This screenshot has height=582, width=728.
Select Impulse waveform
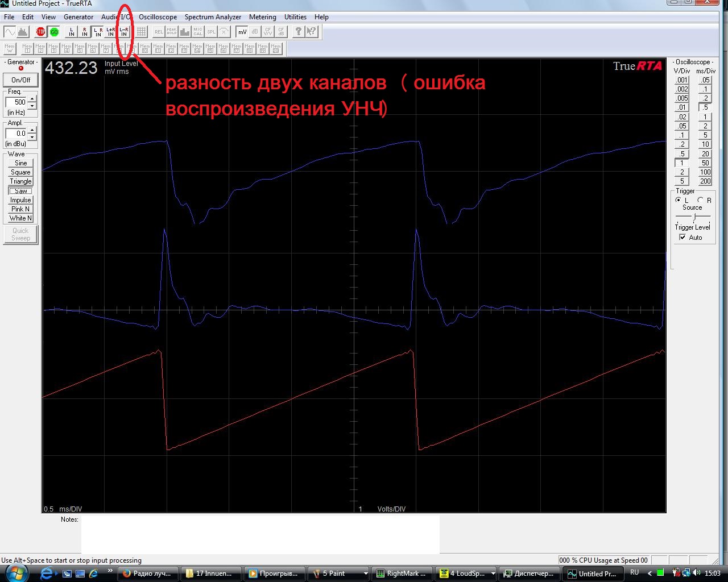tap(20, 200)
